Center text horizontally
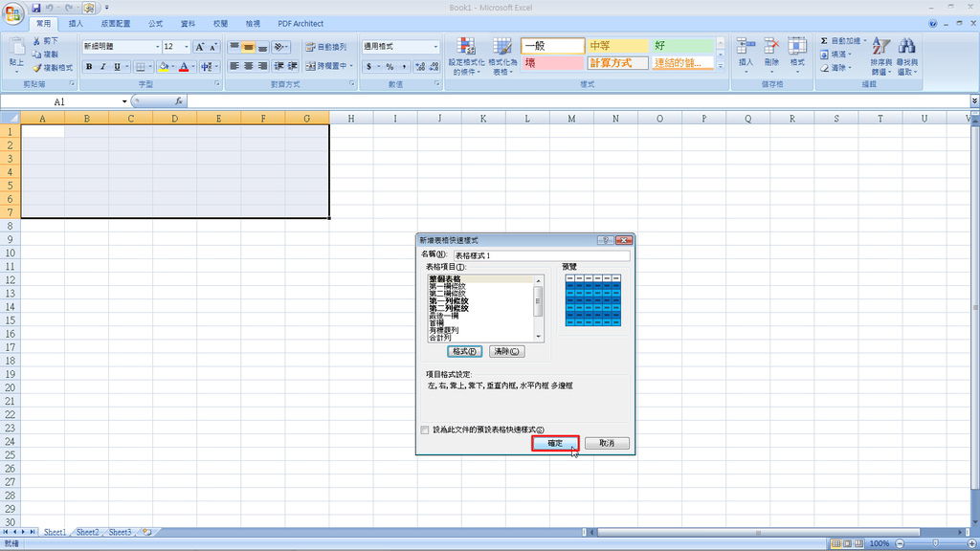Image resolution: width=980 pixels, height=551 pixels. click(248, 66)
